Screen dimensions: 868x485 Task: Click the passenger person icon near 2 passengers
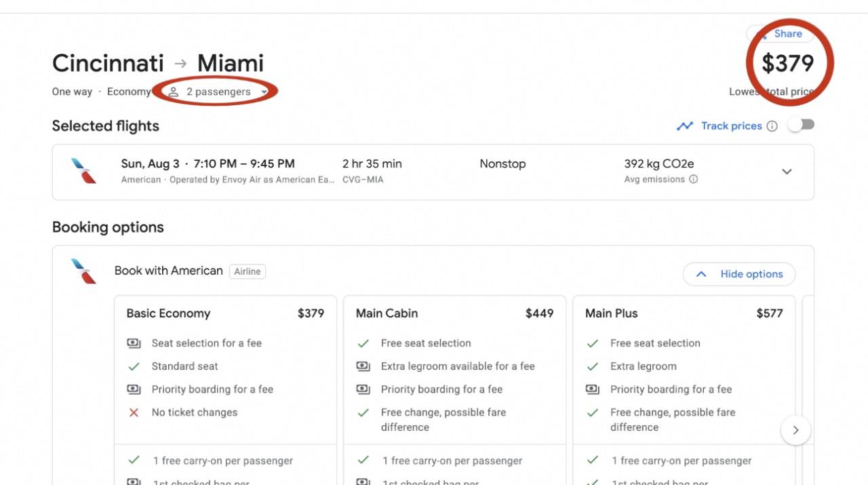click(175, 91)
